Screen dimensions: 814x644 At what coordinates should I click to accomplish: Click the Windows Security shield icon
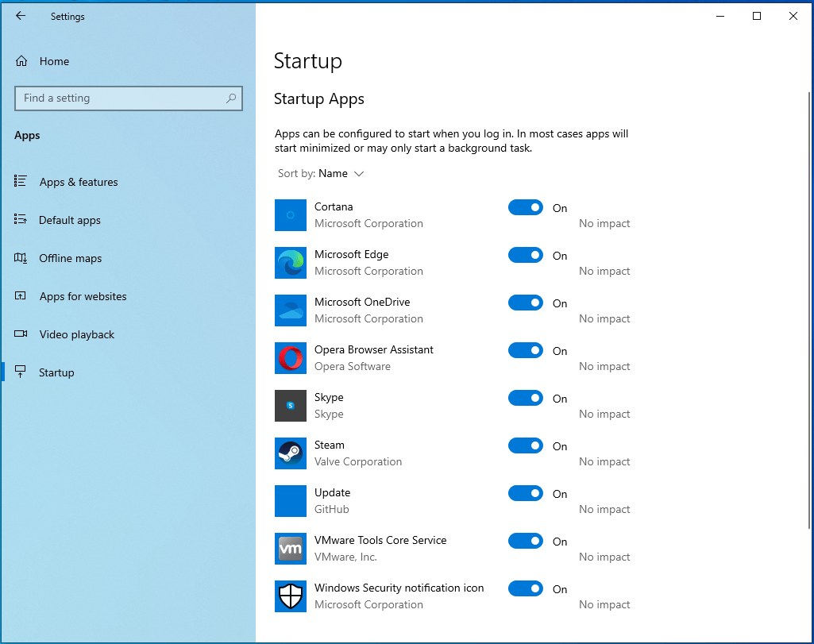coord(290,596)
